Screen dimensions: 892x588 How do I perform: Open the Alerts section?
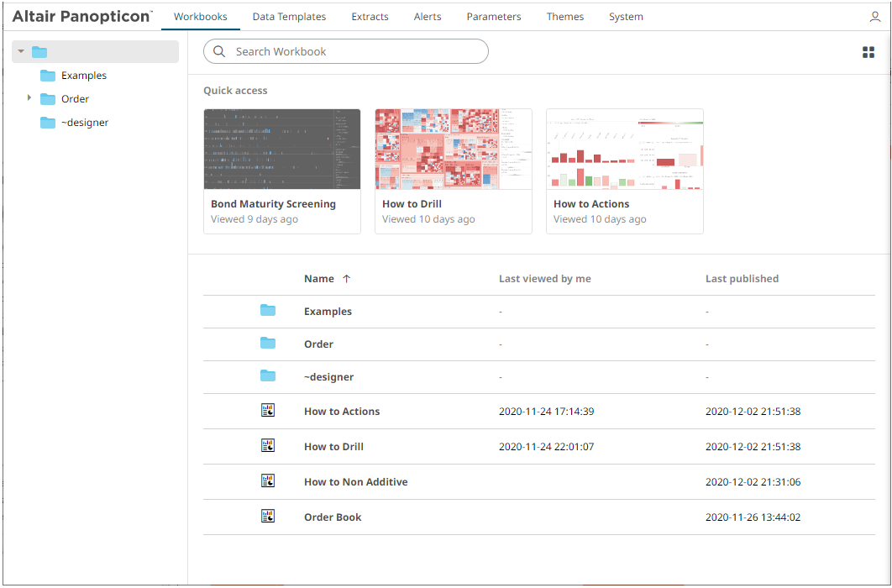click(428, 16)
